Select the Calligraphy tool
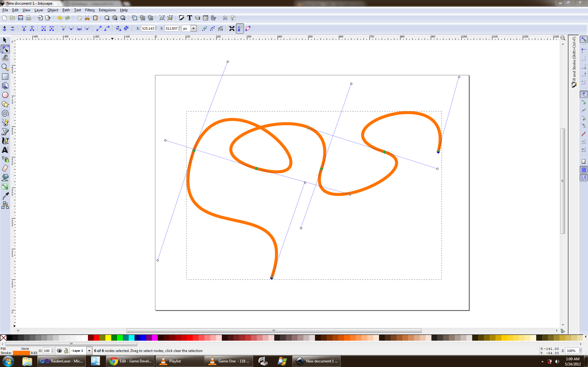The width and height of the screenshot is (588, 367). click(x=5, y=141)
